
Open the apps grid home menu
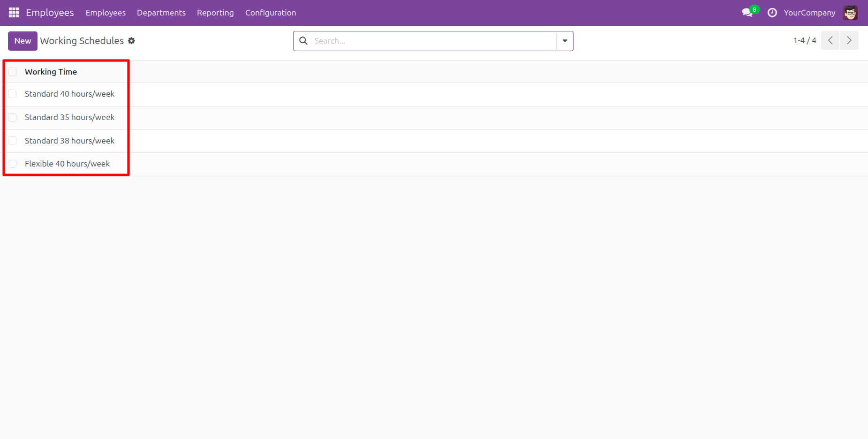click(x=14, y=13)
